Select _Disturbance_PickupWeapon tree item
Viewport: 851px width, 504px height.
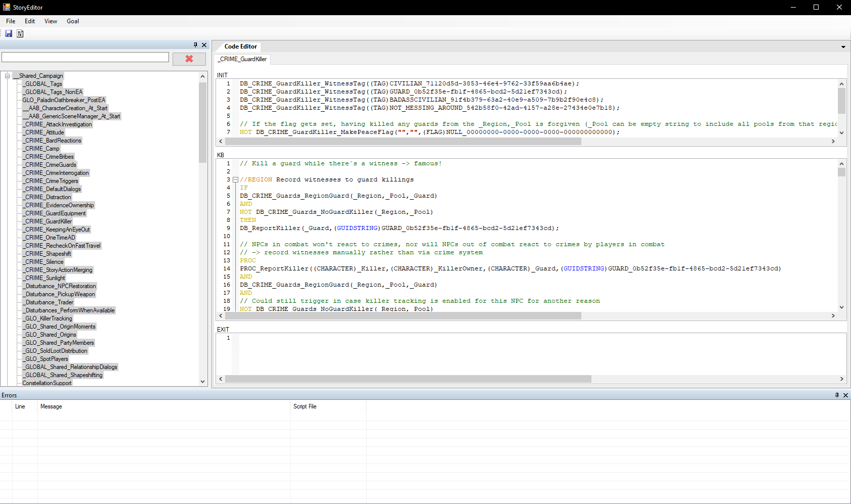59,294
